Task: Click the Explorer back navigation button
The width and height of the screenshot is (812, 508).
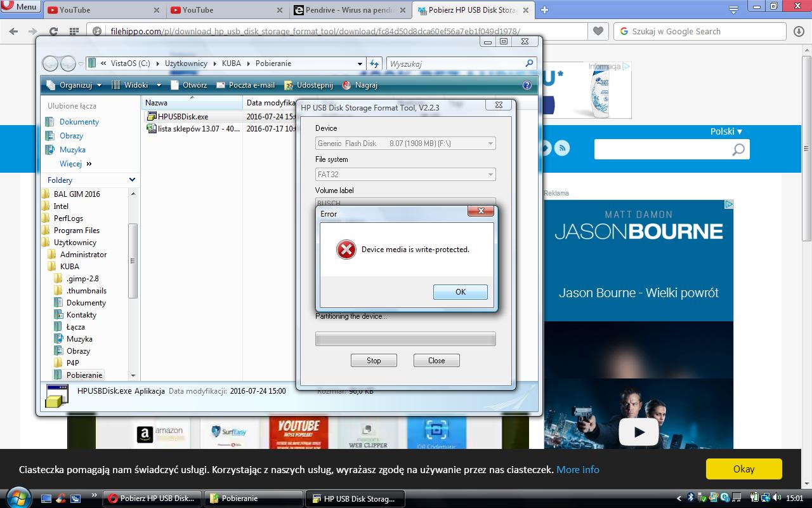Action: point(50,63)
